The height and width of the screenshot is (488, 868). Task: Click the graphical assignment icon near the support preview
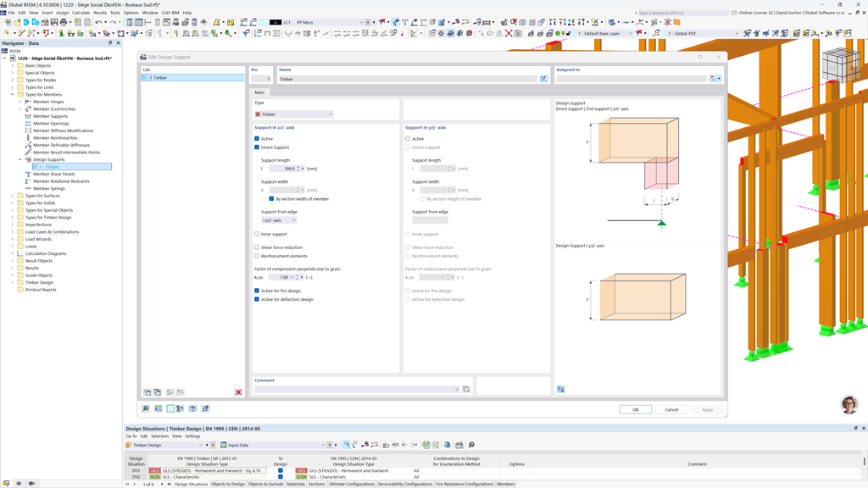tap(560, 390)
